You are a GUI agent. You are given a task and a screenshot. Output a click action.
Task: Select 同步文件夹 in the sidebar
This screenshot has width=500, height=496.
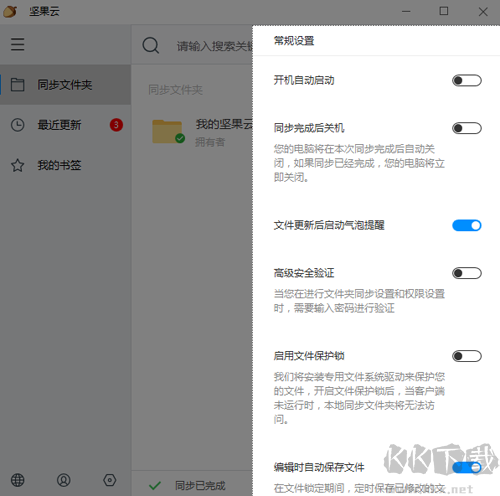[x=65, y=85]
